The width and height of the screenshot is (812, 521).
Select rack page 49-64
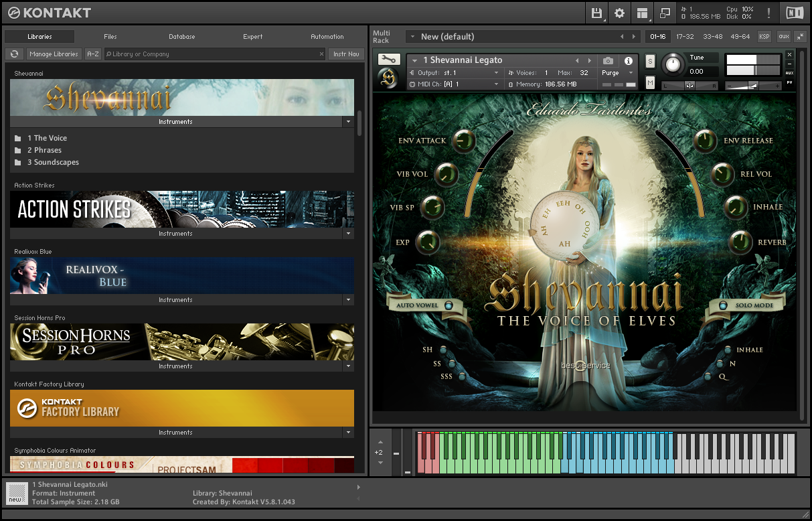pos(740,36)
